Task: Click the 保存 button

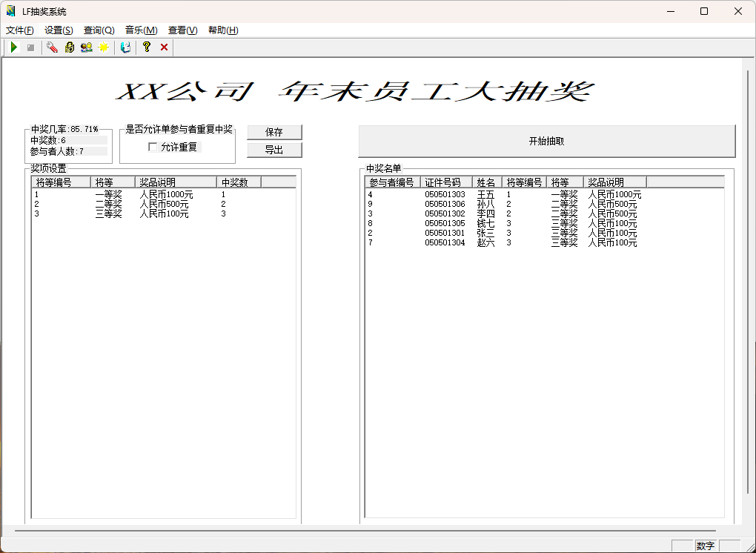Action: pyautogui.click(x=274, y=132)
